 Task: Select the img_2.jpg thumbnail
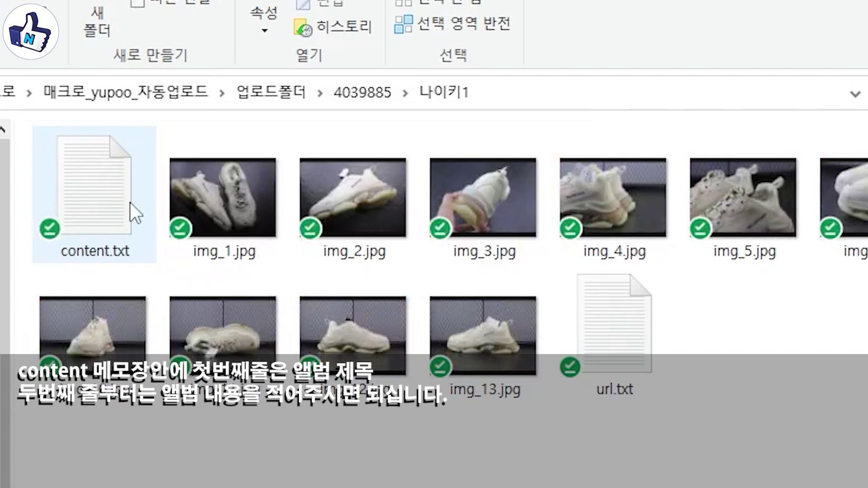[353, 197]
